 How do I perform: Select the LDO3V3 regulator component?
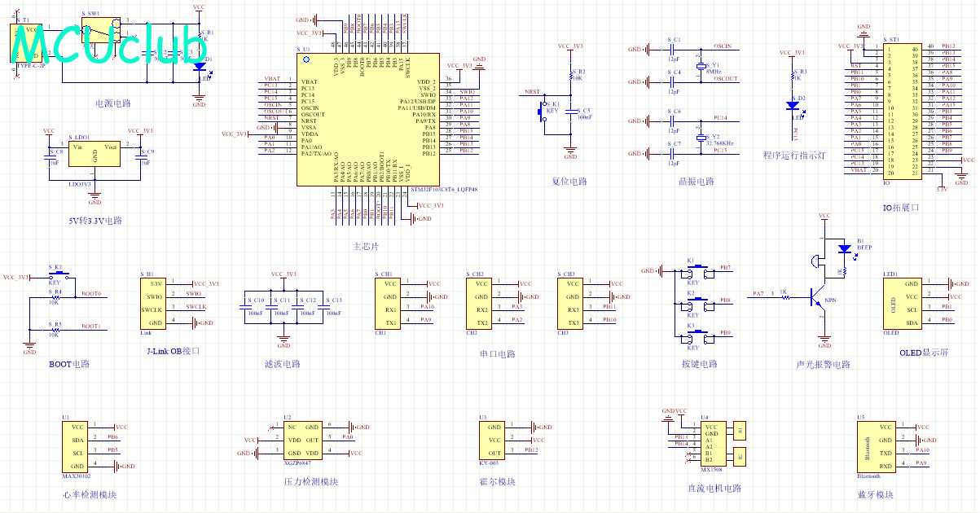coord(95,154)
